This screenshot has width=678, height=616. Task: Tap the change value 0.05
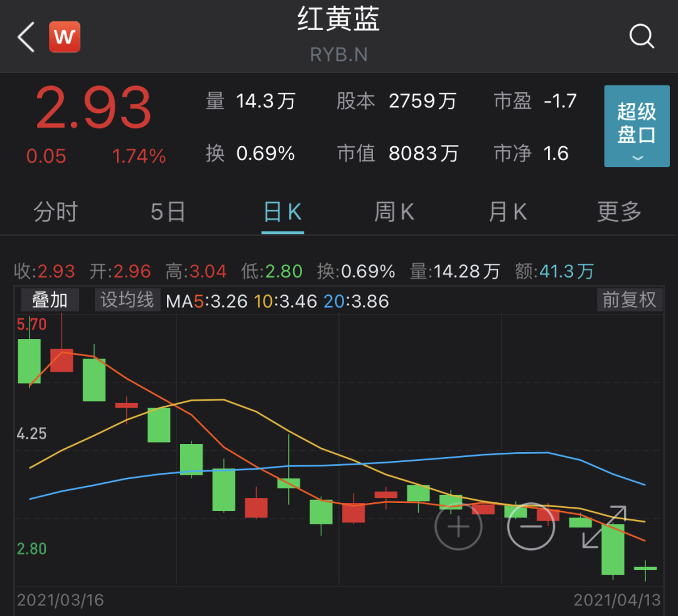[46, 156]
